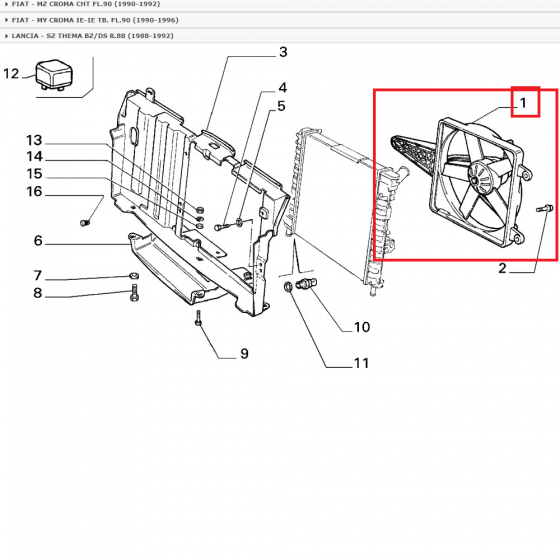Select part number 4 label in diagram
The image size is (560, 560).
[x=282, y=88]
